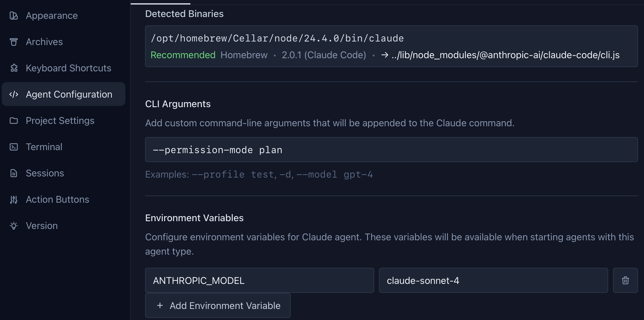Screen dimensions: 644x320
Task: Click the ANTHROPIC_MODEL variable name field
Action: [259, 280]
